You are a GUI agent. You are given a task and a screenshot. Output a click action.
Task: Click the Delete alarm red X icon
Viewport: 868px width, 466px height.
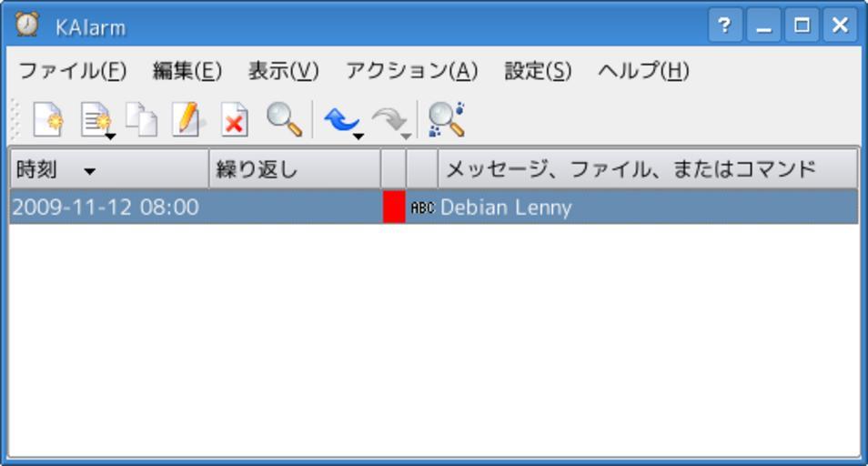[235, 120]
